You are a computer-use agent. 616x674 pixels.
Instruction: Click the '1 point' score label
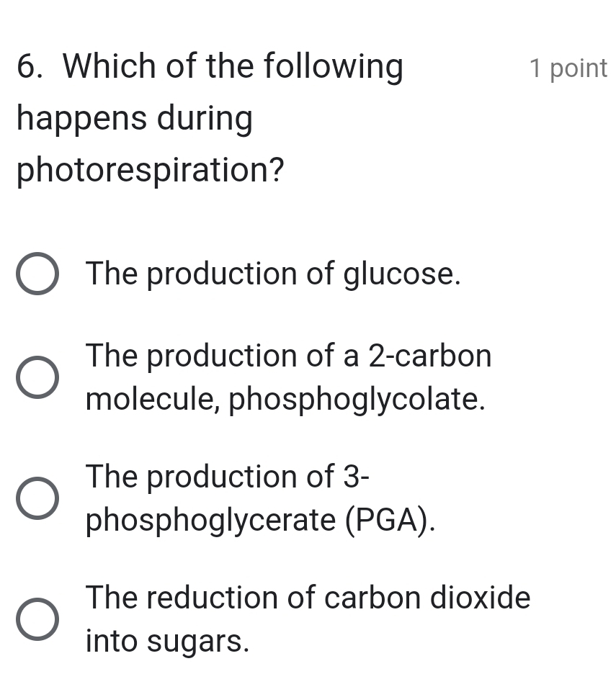[x=568, y=68]
